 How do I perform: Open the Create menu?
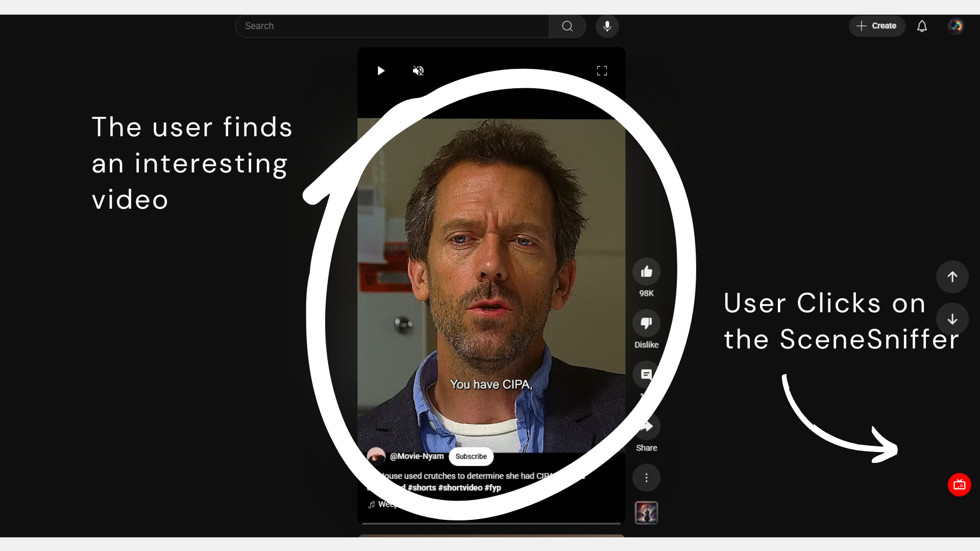point(876,26)
